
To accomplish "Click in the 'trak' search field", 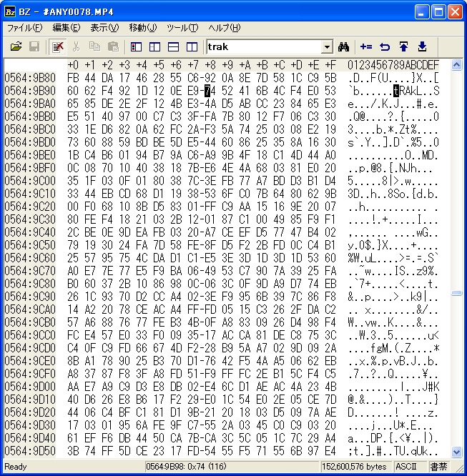I will tap(264, 47).
